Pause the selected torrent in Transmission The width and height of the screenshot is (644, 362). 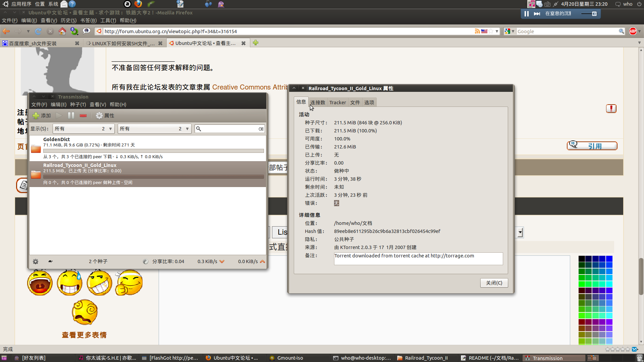71,116
